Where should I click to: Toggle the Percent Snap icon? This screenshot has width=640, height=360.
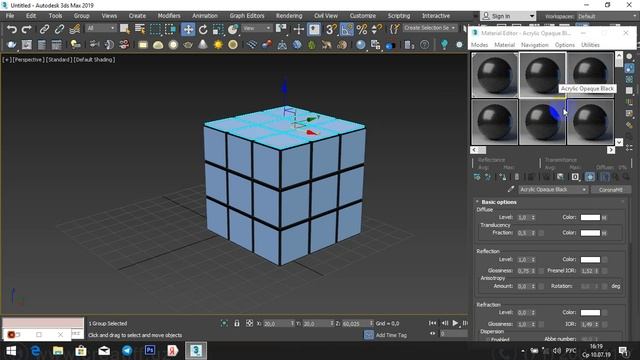[362, 29]
